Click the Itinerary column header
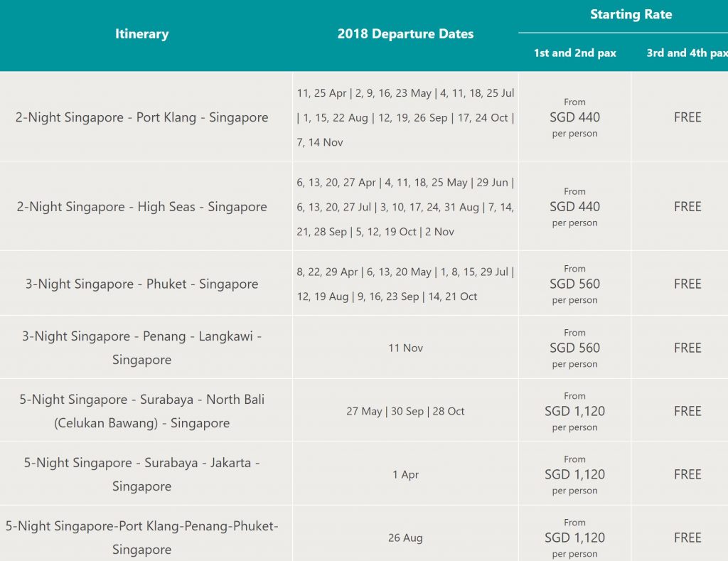The height and width of the screenshot is (561, 728). tap(141, 34)
